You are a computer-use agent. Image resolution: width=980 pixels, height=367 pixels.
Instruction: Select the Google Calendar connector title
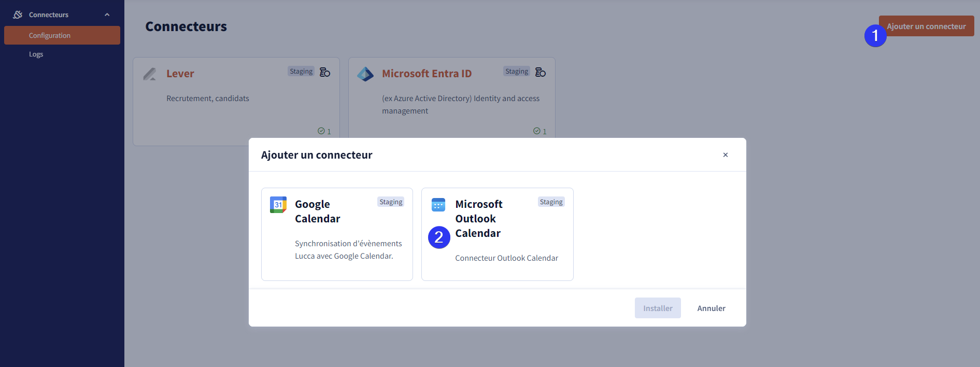tap(318, 211)
